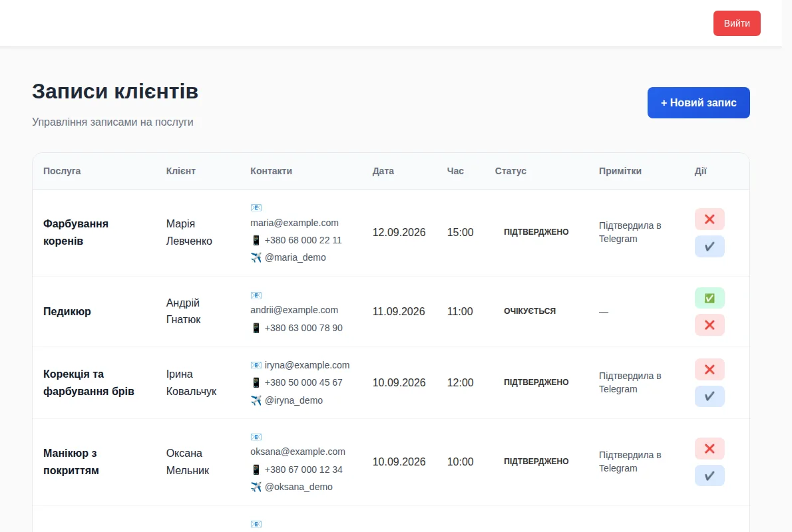792x532 pixels.
Task: Click note Підтвердила в Telegram in Марія's row
Action: [630, 232]
